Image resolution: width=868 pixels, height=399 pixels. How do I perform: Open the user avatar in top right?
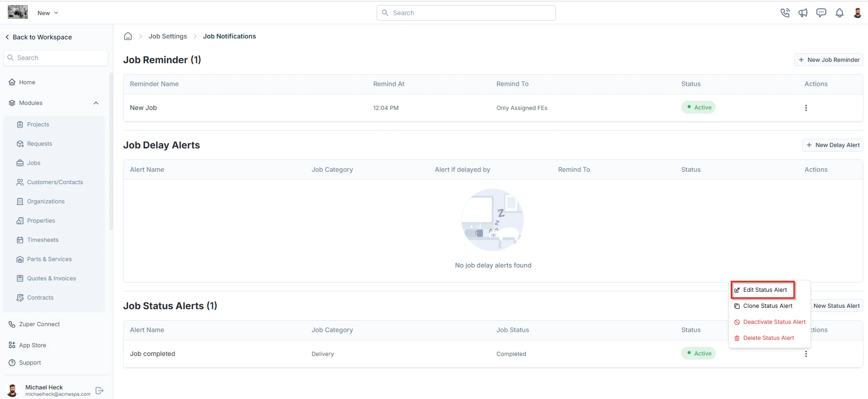tap(857, 13)
